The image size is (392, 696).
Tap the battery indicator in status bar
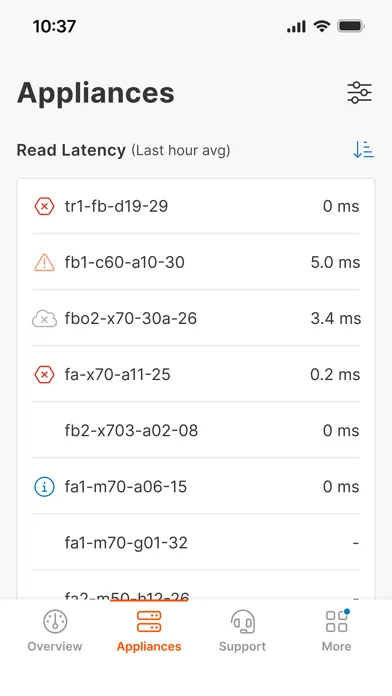pos(351,27)
